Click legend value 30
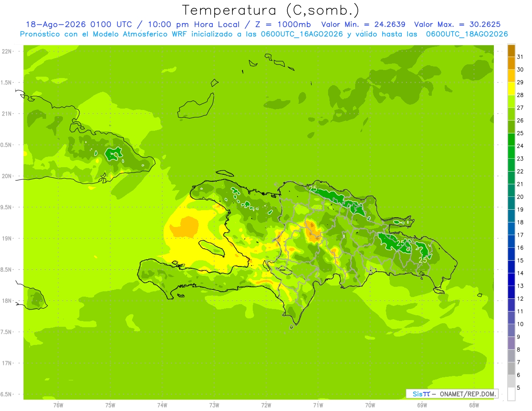Image resolution: width=532 pixels, height=411 pixels. (x=520, y=69)
